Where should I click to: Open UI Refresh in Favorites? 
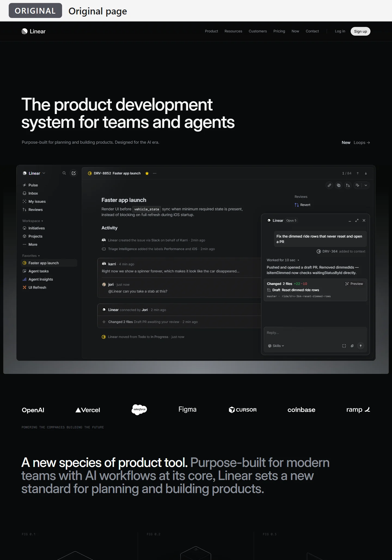pos(49,287)
